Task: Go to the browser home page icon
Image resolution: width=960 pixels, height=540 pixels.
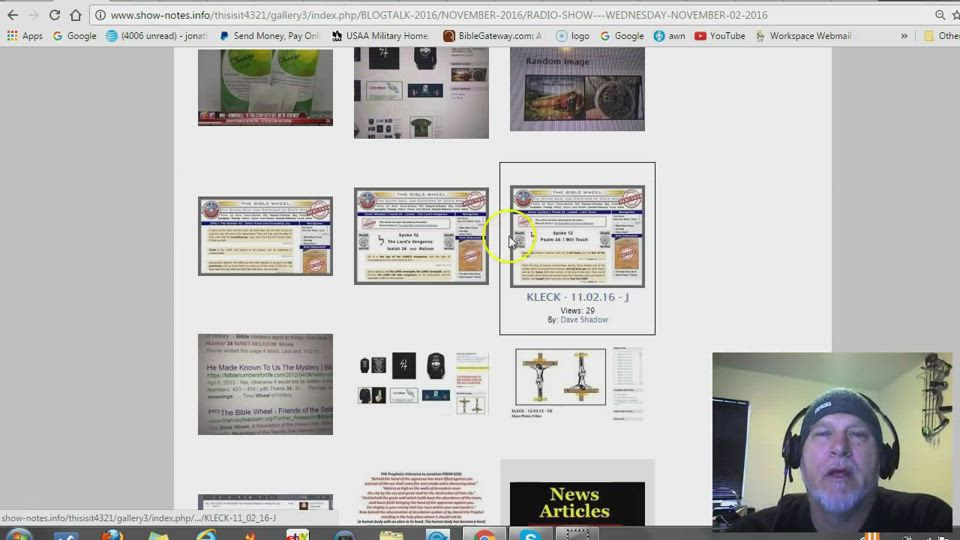Action: (76, 15)
